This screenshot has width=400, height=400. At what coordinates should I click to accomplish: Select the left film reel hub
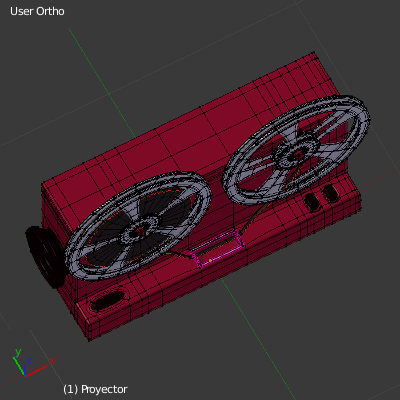click(x=139, y=230)
